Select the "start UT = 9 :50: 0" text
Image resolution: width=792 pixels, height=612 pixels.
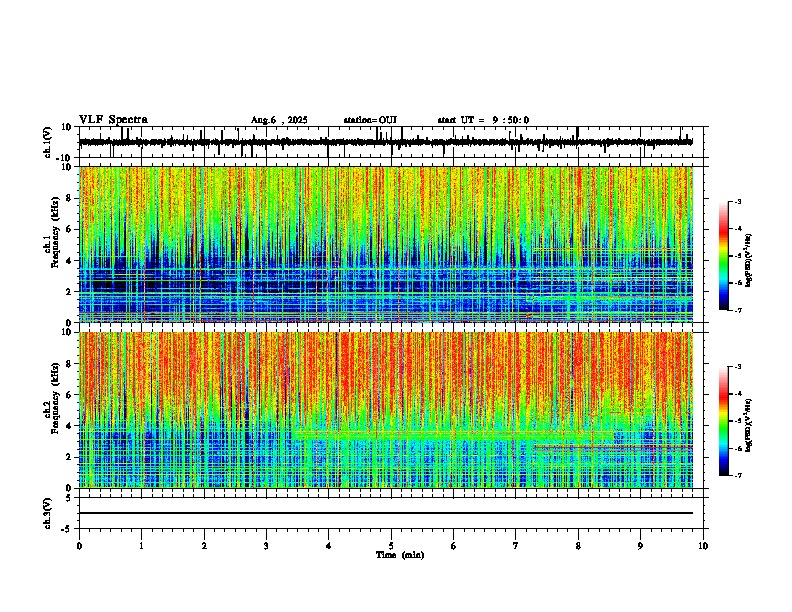(483, 120)
